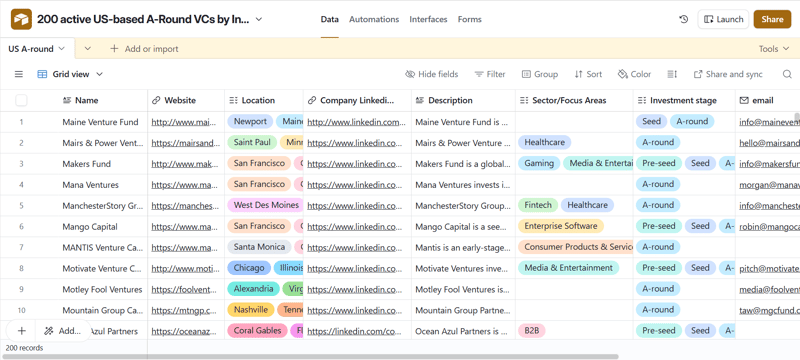This screenshot has height=360, width=800.
Task: Open base history clock icon
Action: point(684,19)
